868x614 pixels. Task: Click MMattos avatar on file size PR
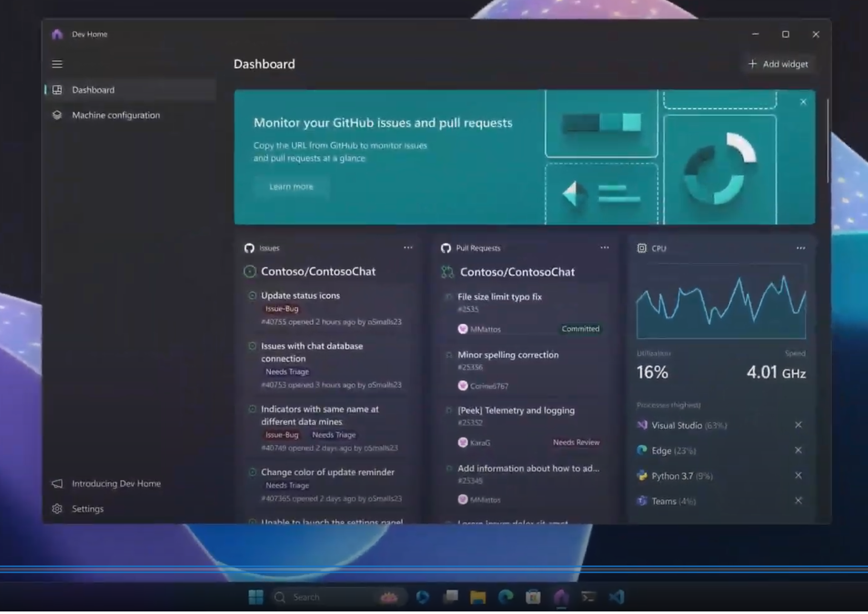(x=463, y=329)
